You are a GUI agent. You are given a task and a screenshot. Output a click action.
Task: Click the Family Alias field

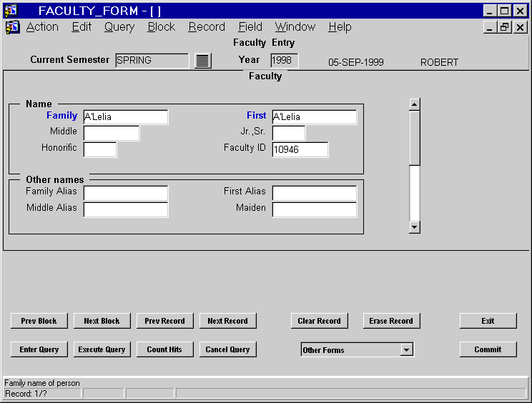coord(126,193)
